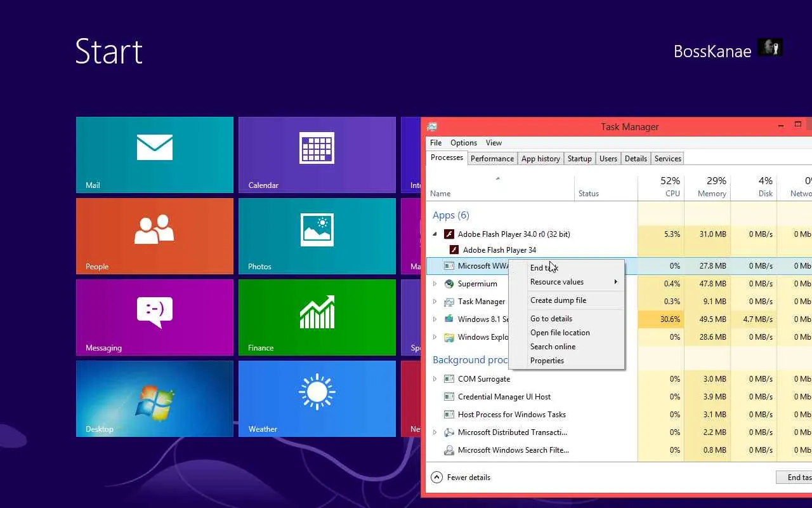Click the Apps (6) group heading
Screen dimensions: 812x508
pos(451,215)
